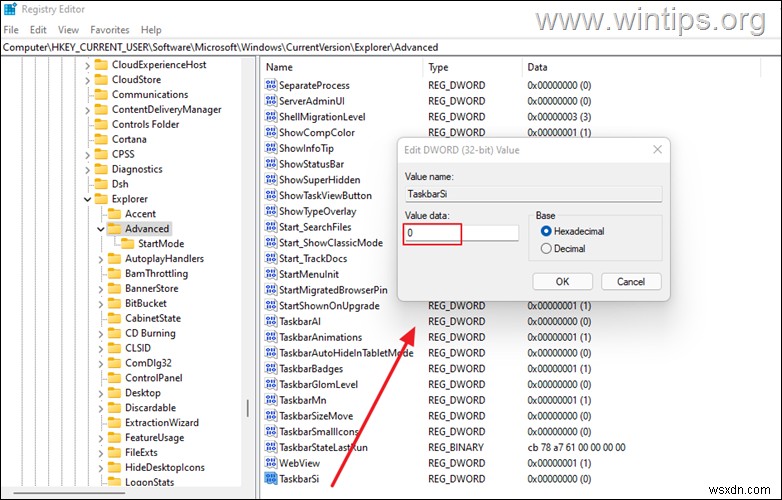
Task: Collapse the Explorer key
Action: 87,199
